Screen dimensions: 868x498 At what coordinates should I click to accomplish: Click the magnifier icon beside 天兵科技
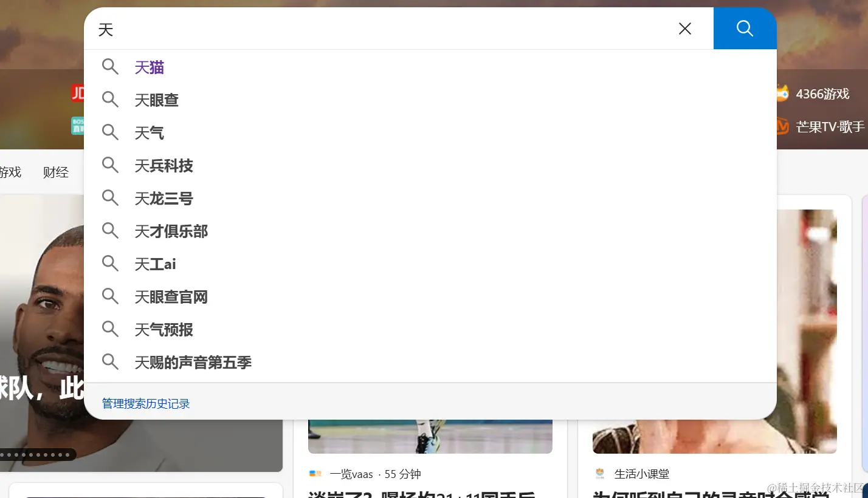(x=110, y=165)
